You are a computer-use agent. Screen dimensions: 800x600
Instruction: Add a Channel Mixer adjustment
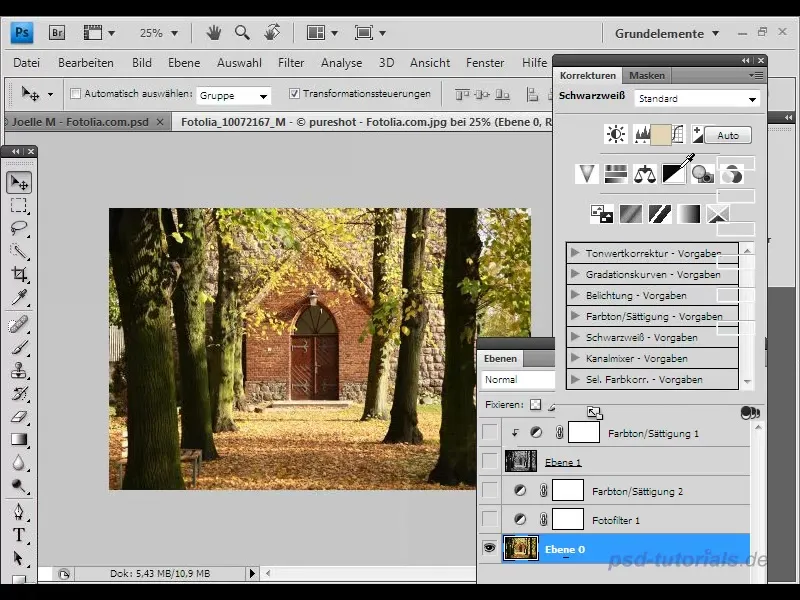point(732,173)
